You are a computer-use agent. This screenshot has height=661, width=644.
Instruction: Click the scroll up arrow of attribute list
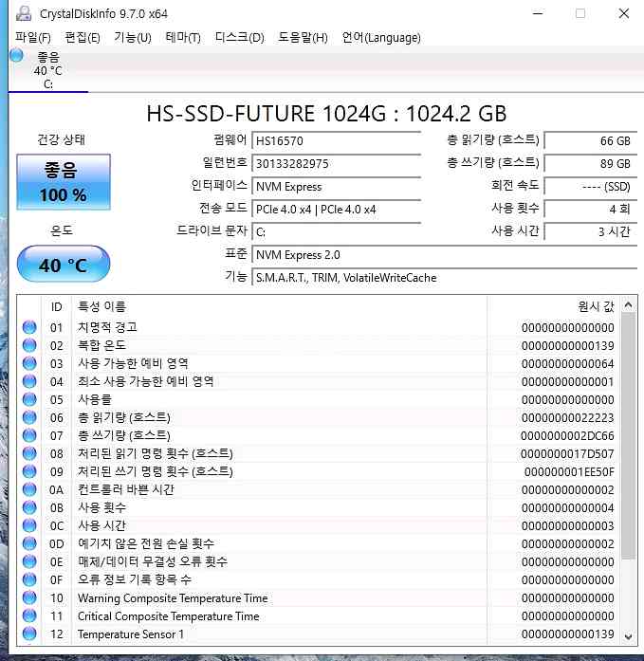[628, 304]
